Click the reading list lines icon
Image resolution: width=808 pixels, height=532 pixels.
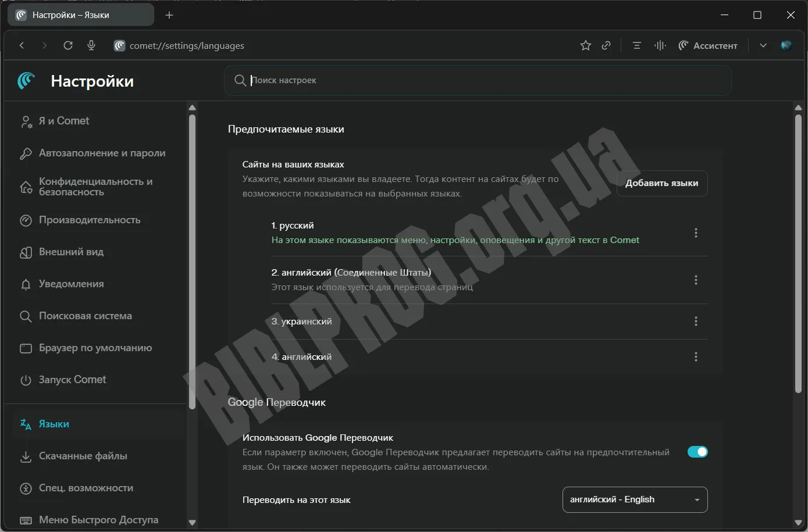click(x=636, y=45)
